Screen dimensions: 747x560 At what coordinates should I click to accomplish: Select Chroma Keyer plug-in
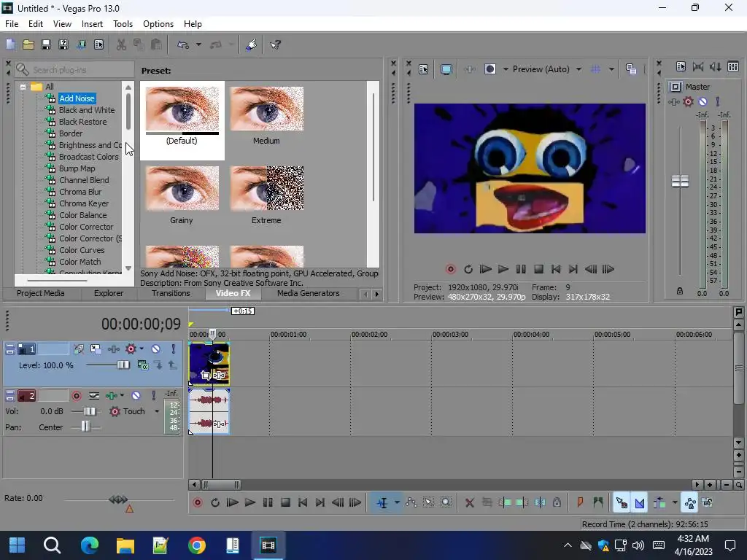(x=84, y=203)
